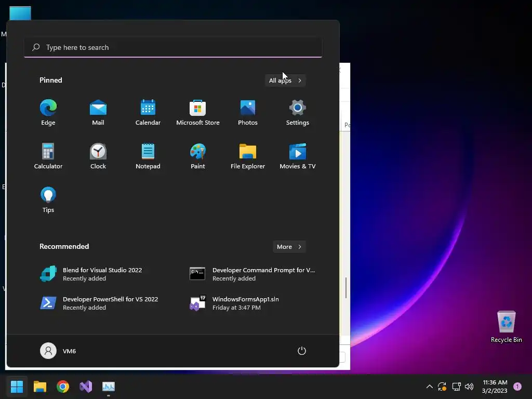
Task: Launch Notepad
Action: click(148, 156)
